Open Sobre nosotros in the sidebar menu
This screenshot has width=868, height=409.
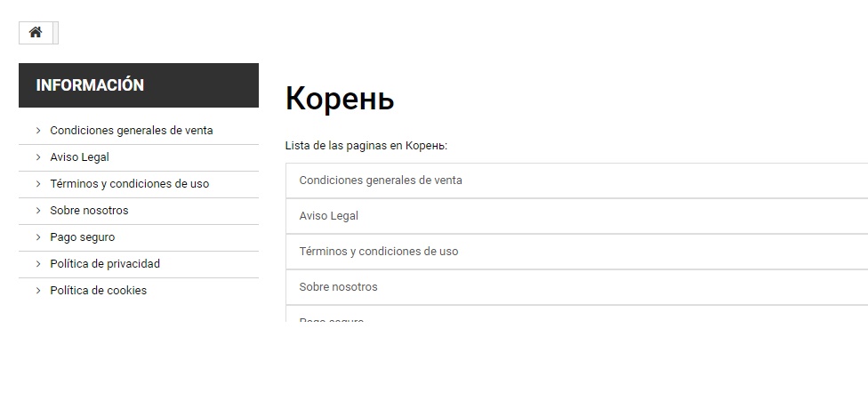click(89, 211)
